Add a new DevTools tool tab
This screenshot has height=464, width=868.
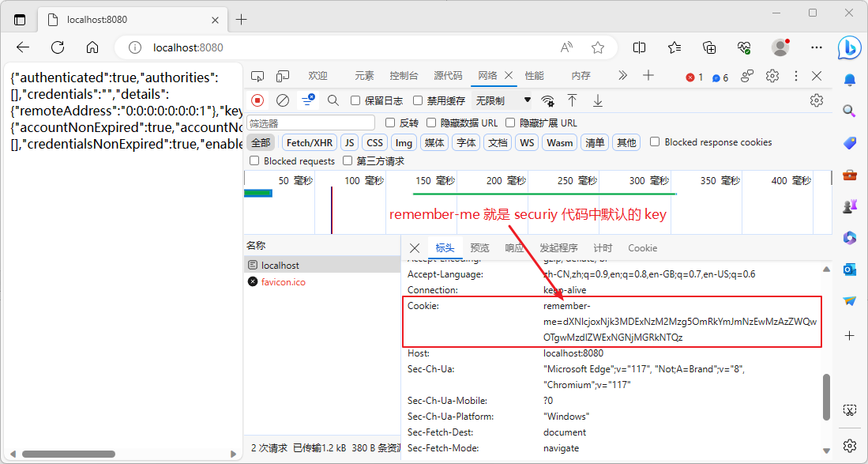648,76
